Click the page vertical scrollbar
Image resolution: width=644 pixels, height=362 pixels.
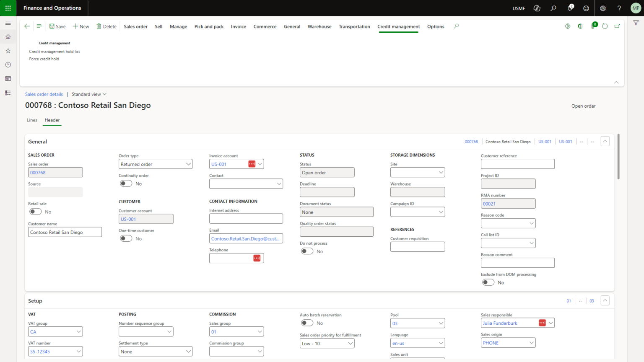click(618, 157)
